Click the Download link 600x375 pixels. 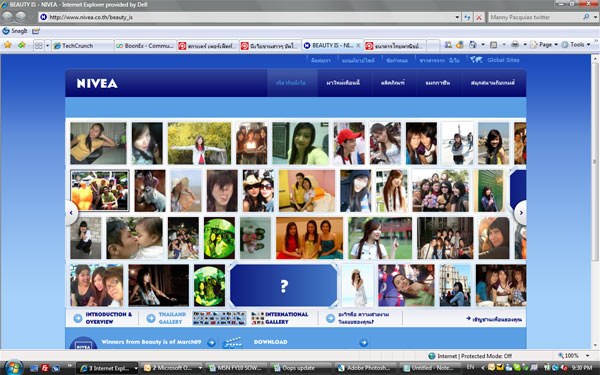tap(271, 342)
